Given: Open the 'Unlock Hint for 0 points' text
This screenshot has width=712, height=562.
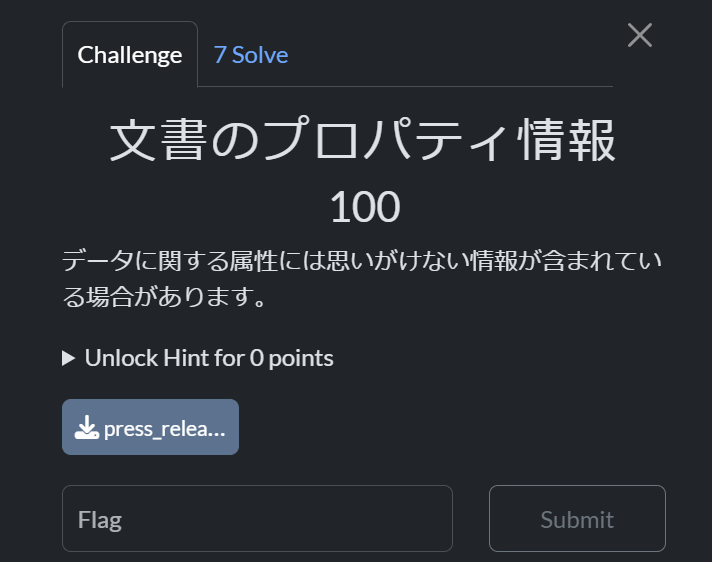Looking at the screenshot, I should [x=209, y=358].
